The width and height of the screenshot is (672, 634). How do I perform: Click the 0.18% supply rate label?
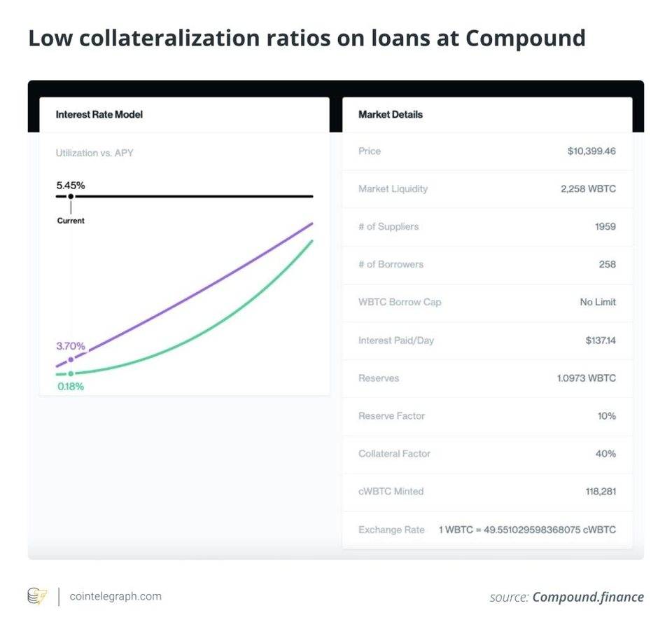click(70, 386)
